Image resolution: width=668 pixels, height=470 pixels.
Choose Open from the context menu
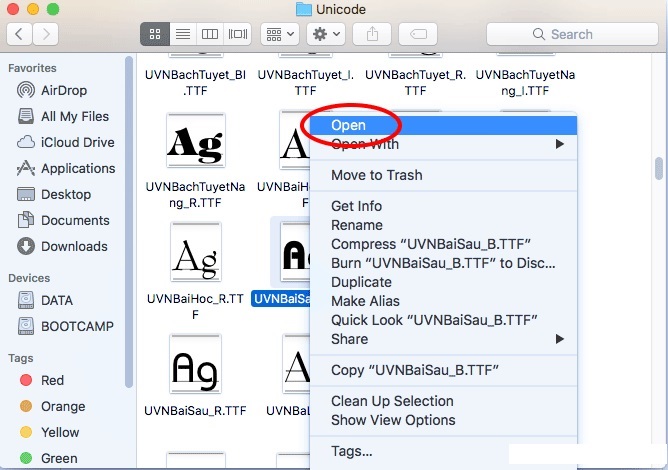(x=443, y=125)
